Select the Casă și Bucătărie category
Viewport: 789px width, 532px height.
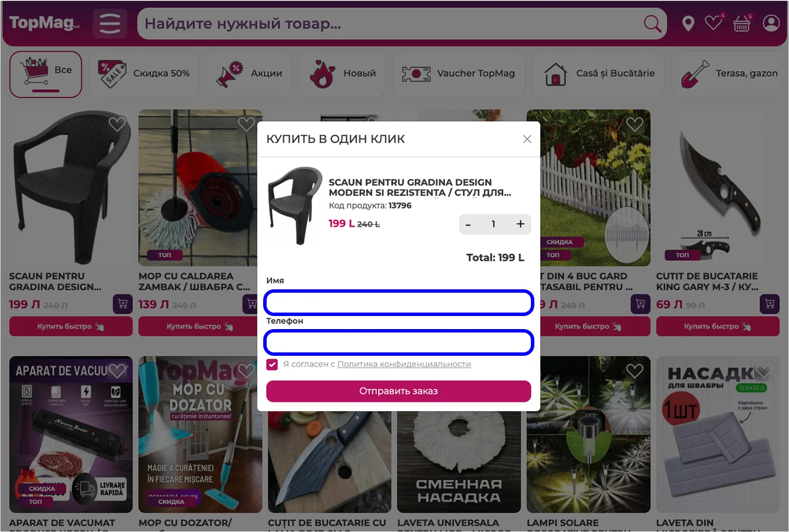click(598, 74)
